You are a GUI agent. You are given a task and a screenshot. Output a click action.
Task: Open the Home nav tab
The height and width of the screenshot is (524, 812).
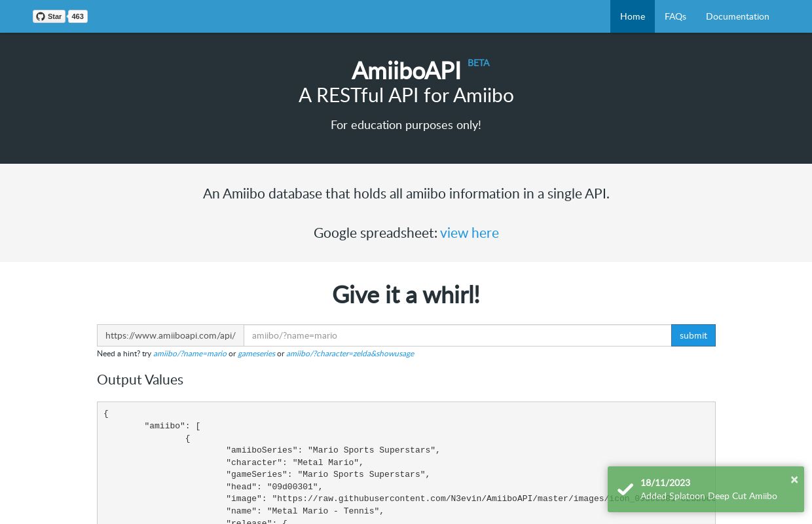(633, 16)
